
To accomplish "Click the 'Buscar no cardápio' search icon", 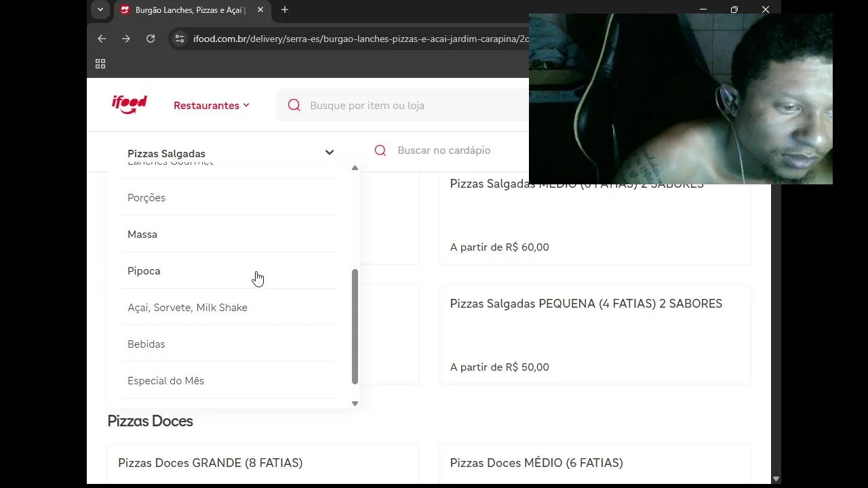I will coord(380,150).
